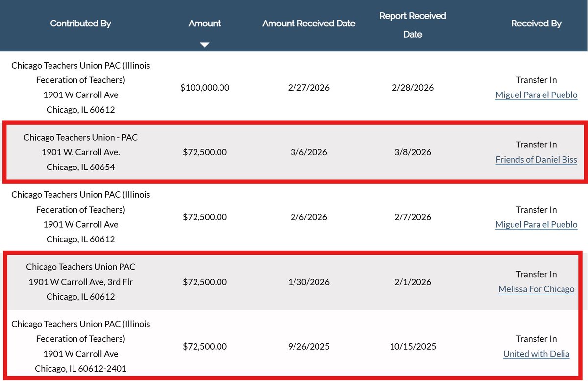This screenshot has height=381, width=588.
Task: Click '1901 W. Carroll Ave.' address line
Action: (x=81, y=152)
